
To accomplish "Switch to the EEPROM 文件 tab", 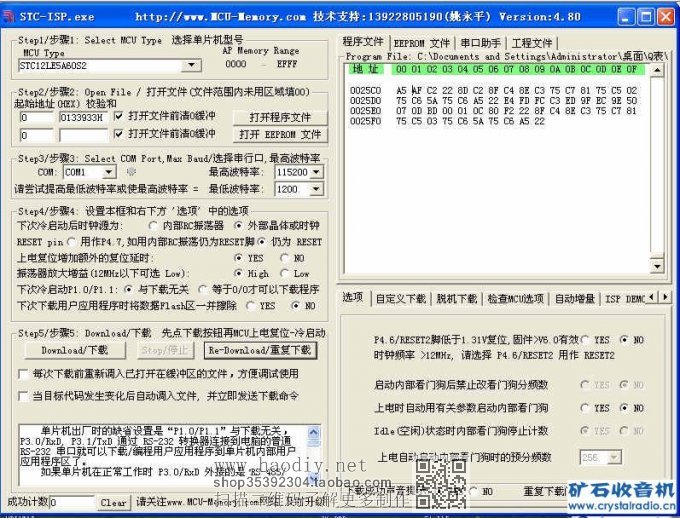I will coord(421,43).
